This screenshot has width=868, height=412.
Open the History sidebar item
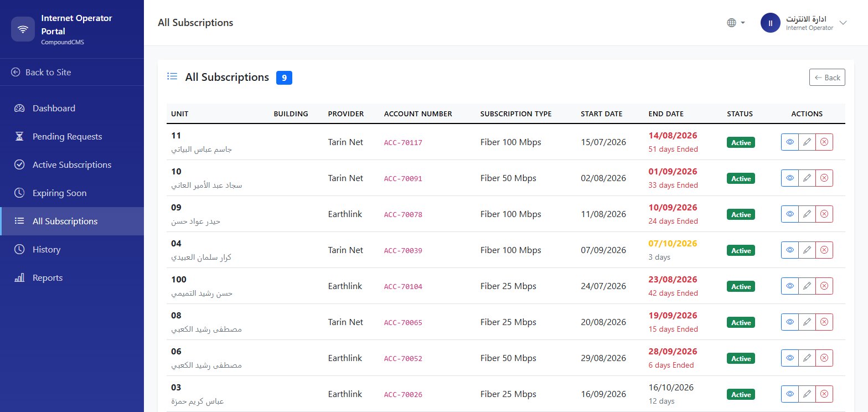coord(72,250)
